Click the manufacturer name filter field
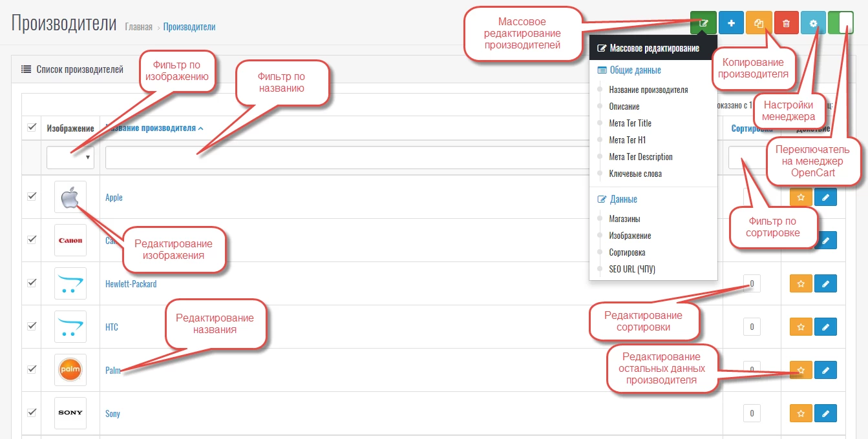The height and width of the screenshot is (439, 868). coord(347,158)
